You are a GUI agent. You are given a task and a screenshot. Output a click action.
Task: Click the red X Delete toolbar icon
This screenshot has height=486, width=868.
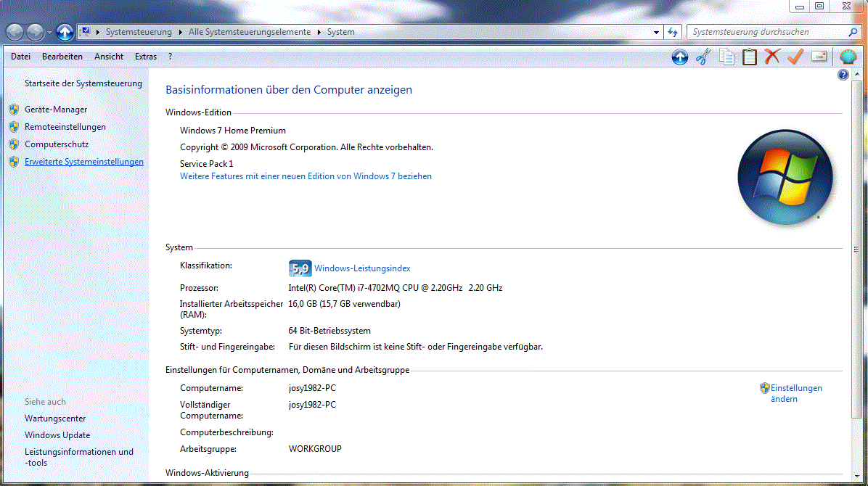[x=772, y=56]
